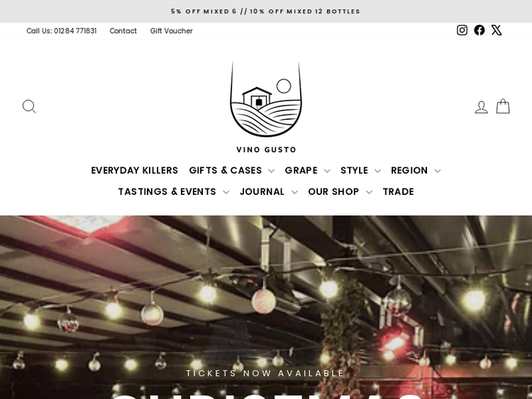Open the Everyday Killers menu item
This screenshot has width=532, height=399.
134,171
